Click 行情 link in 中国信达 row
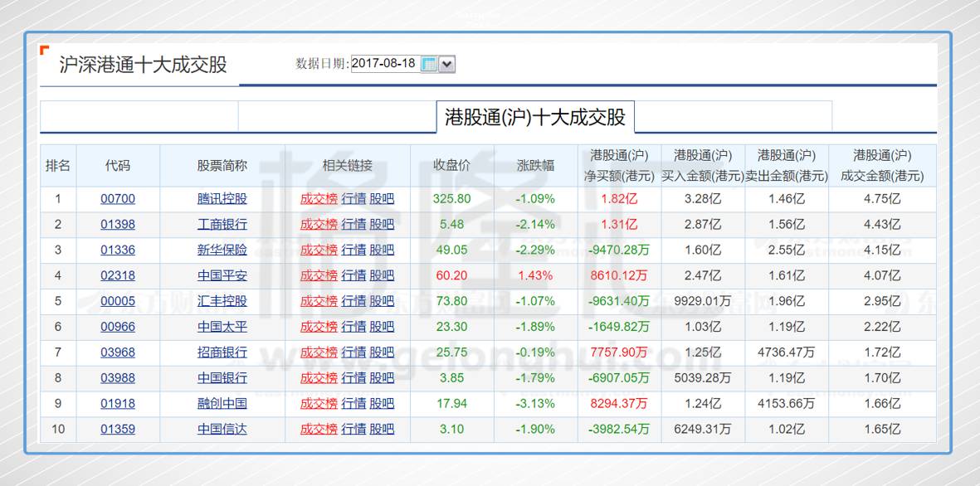 click(x=353, y=429)
